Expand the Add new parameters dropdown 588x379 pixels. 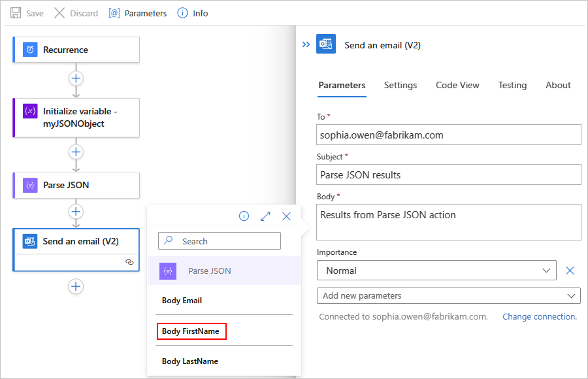(448, 296)
